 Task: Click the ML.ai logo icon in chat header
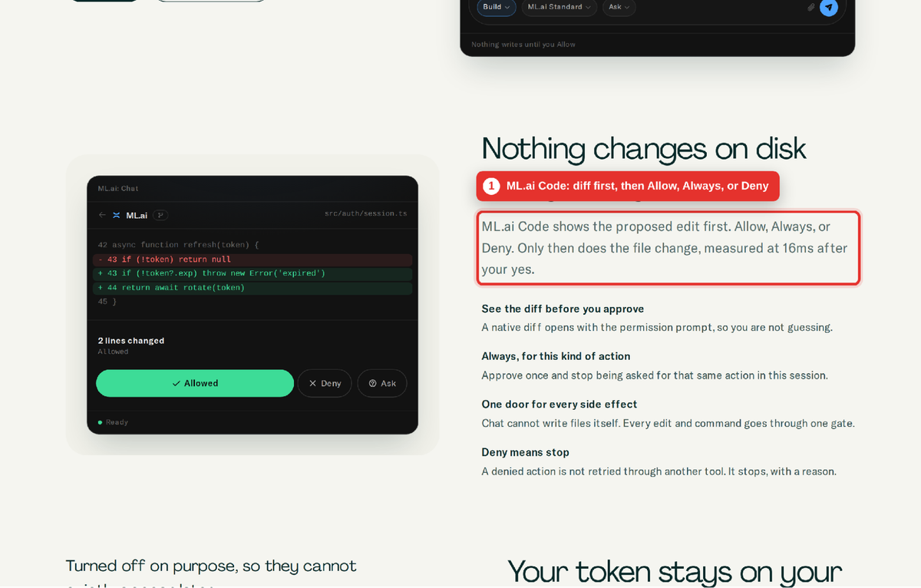[117, 215]
